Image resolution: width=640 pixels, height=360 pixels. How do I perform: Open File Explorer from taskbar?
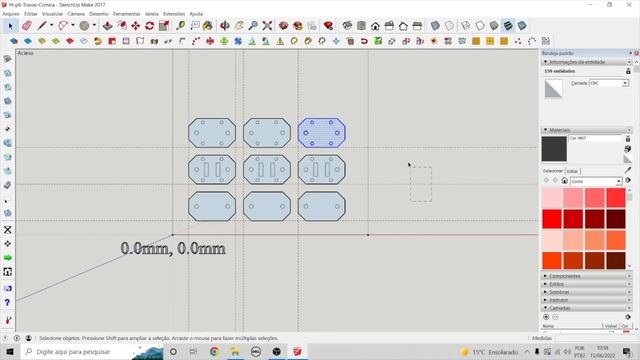click(x=235, y=351)
